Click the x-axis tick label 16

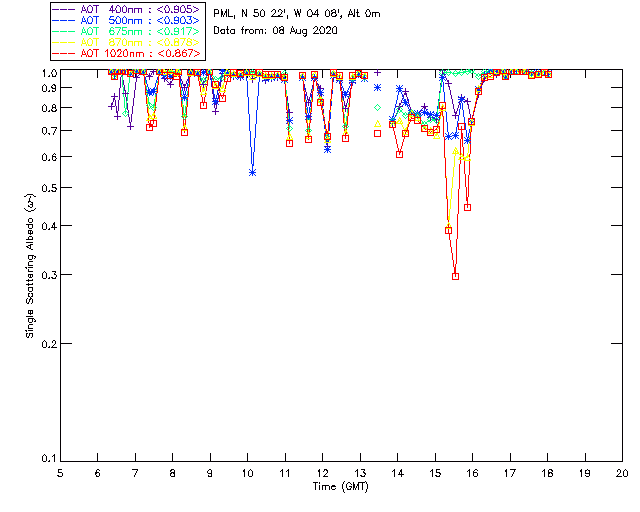click(x=473, y=473)
